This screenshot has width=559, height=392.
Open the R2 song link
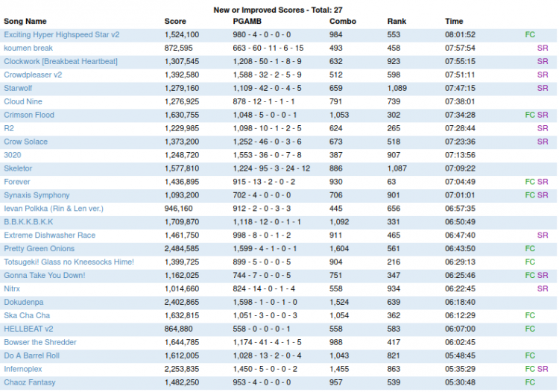pyautogui.click(x=9, y=128)
